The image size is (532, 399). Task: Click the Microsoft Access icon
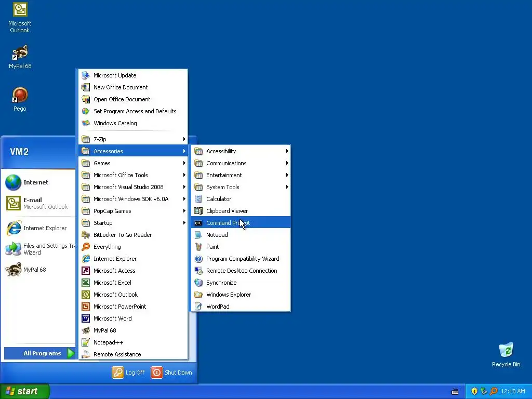point(86,270)
